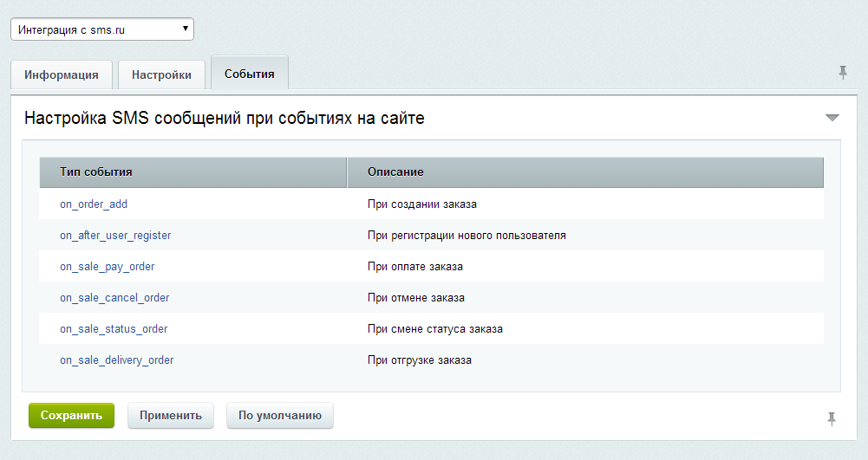Click the on_sale_status_order link
The image size is (868, 460).
tap(114, 329)
